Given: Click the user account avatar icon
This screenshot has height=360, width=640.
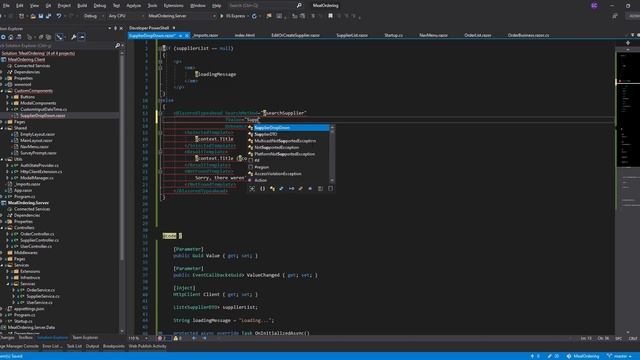Looking at the screenshot, I should coord(594,5).
